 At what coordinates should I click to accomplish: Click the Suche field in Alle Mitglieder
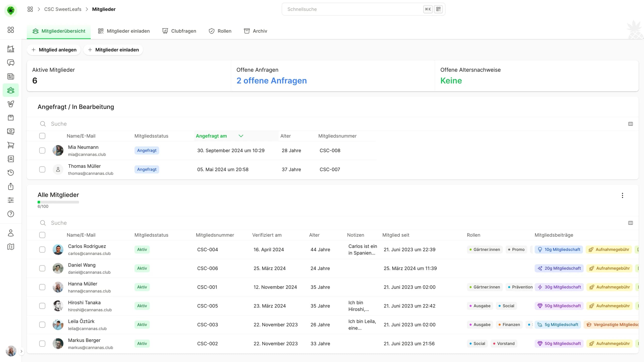click(332, 223)
